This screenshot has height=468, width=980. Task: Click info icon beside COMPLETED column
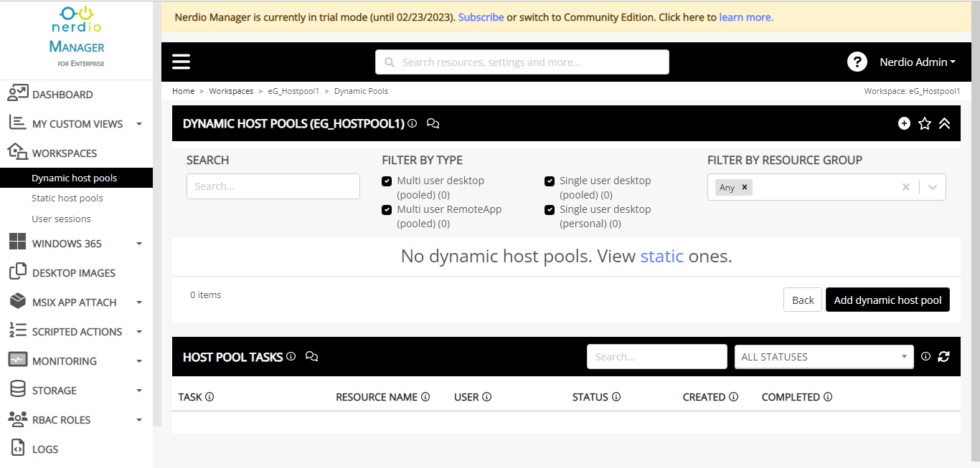click(828, 397)
